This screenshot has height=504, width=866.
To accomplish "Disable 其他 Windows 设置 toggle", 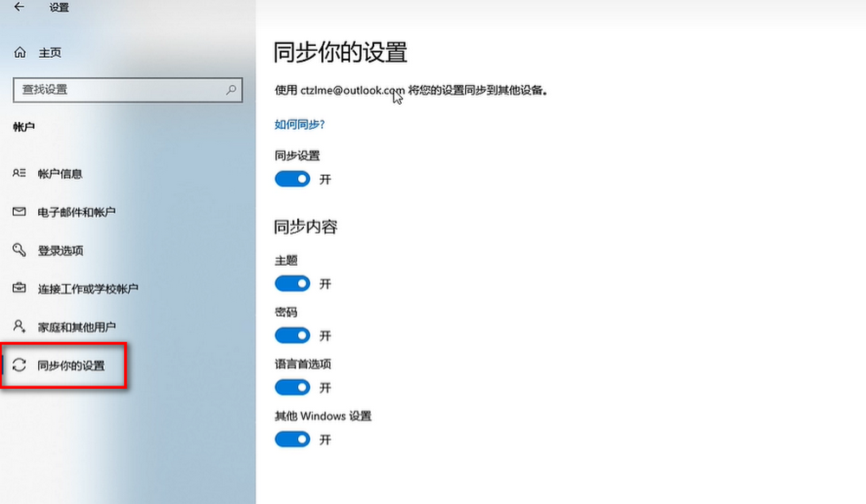I will [x=292, y=439].
